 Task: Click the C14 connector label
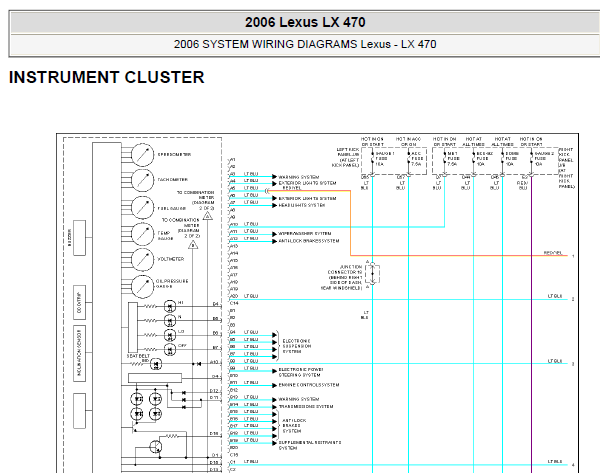tap(234, 303)
